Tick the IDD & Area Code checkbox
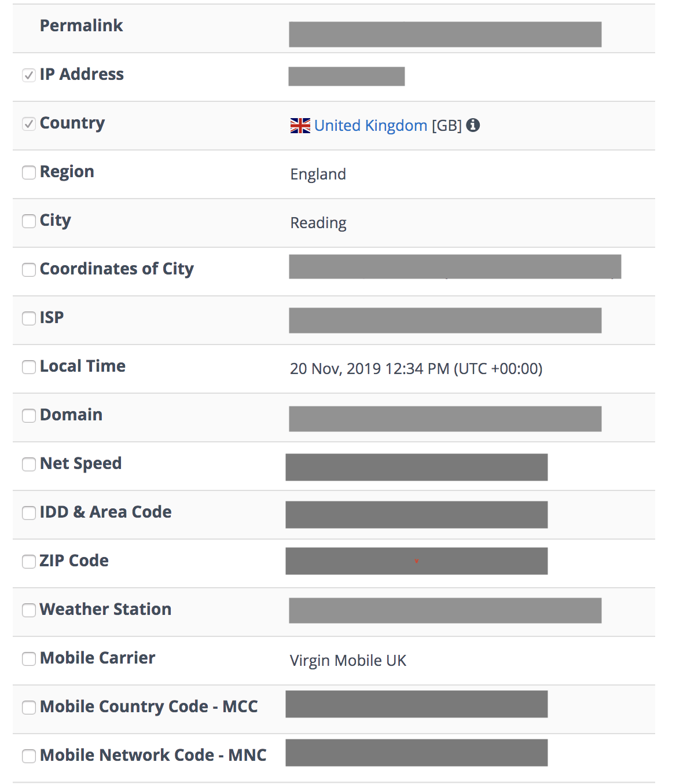 (x=29, y=513)
